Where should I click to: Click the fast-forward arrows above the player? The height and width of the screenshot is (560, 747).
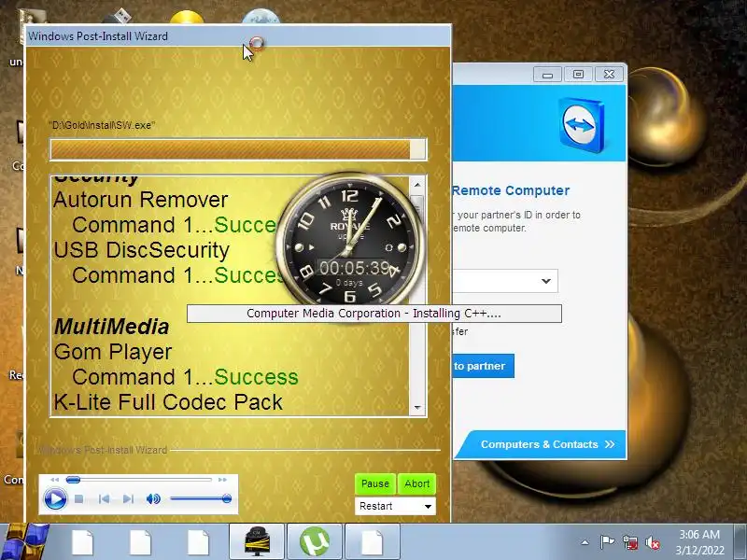pos(222,480)
